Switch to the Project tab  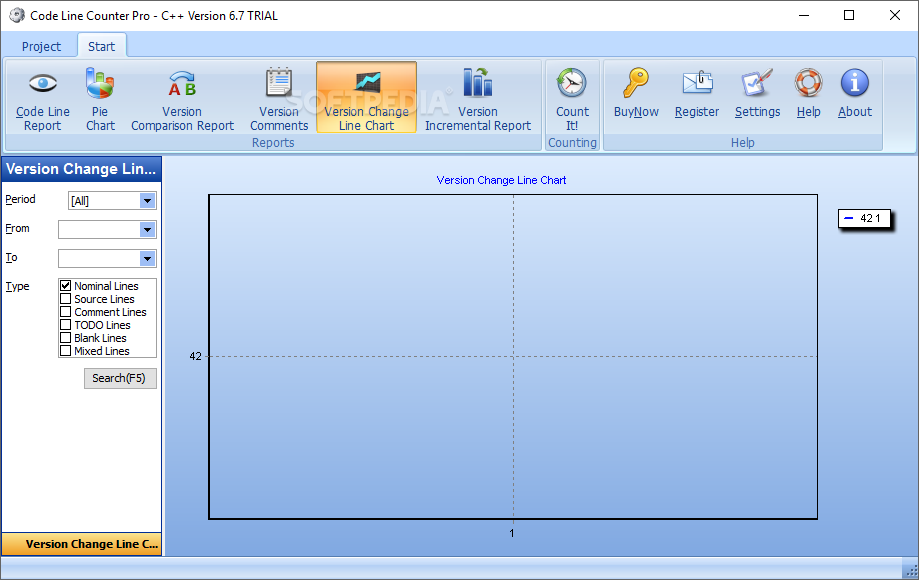41,46
